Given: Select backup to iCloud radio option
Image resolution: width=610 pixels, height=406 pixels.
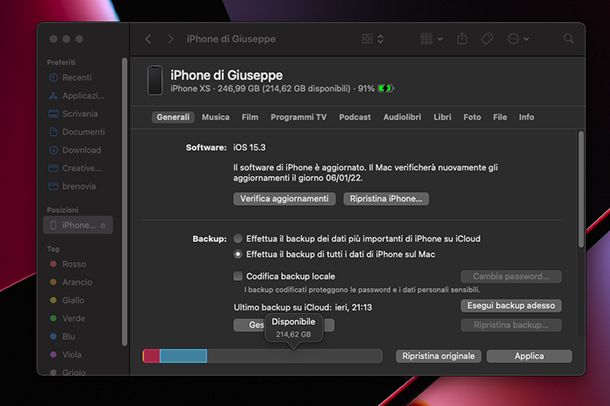Looking at the screenshot, I should [238, 238].
